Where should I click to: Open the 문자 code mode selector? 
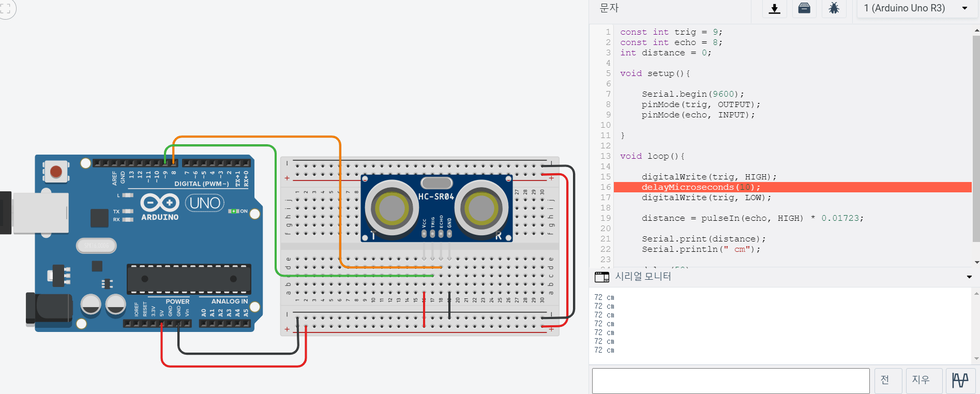(x=609, y=8)
